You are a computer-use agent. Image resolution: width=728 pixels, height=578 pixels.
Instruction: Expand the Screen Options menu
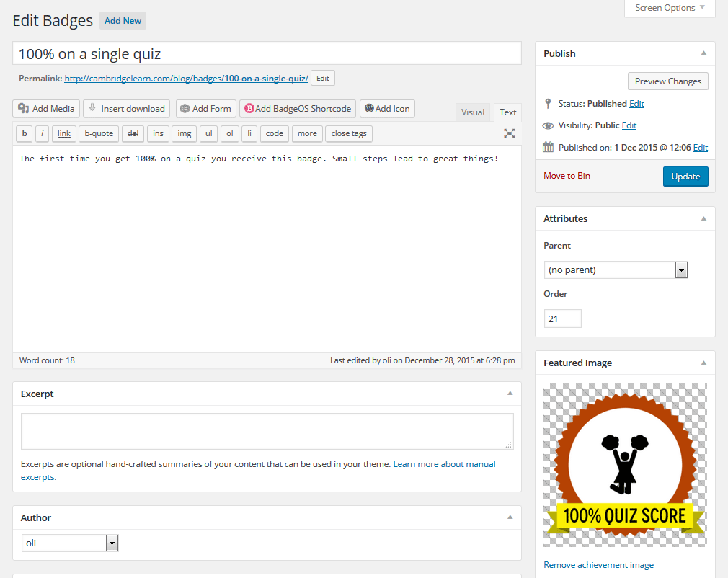pyautogui.click(x=670, y=8)
